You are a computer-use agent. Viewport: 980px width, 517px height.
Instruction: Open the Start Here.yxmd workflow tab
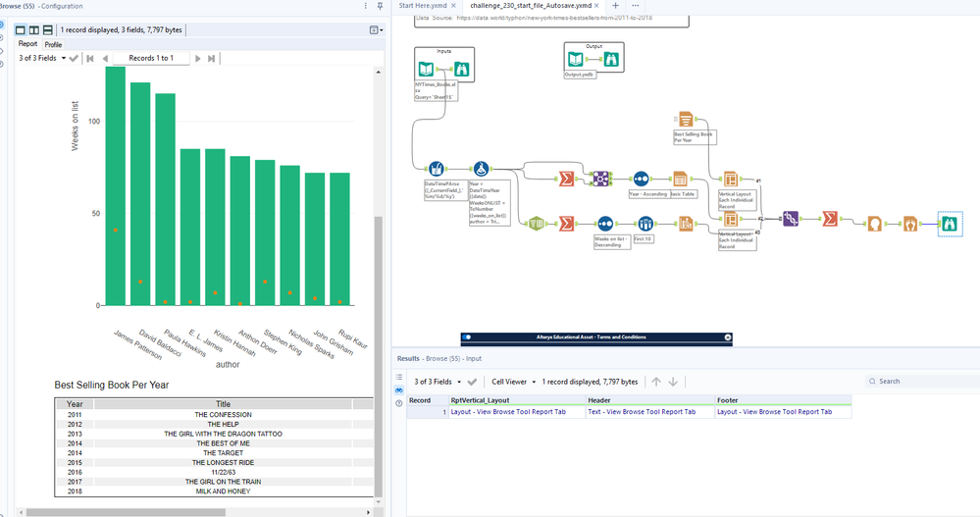[423, 6]
